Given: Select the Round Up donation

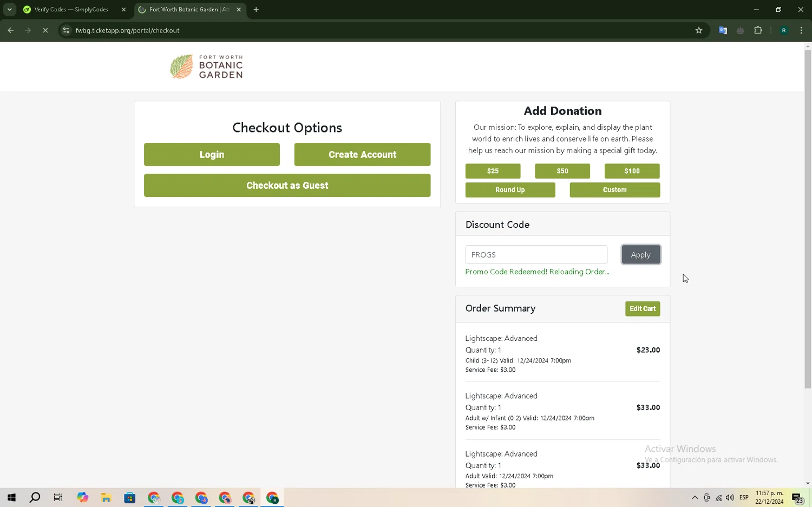Looking at the screenshot, I should pos(510,190).
